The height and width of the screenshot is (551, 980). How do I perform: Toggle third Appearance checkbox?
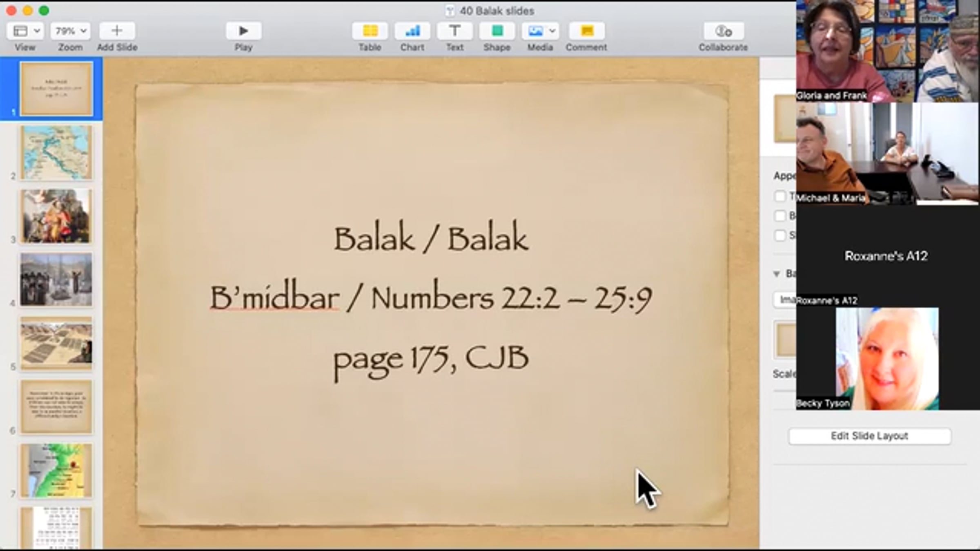(780, 235)
